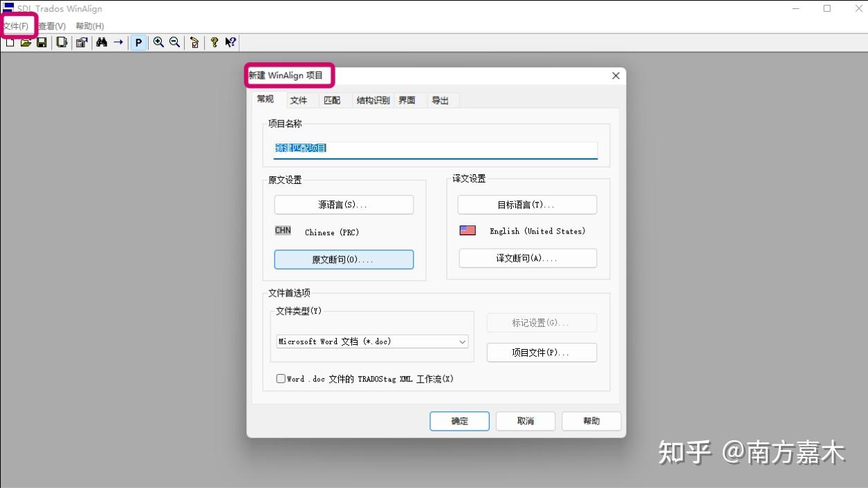Click the 目标语言(T) button
Screen dimensions: 868x488
click(527, 205)
